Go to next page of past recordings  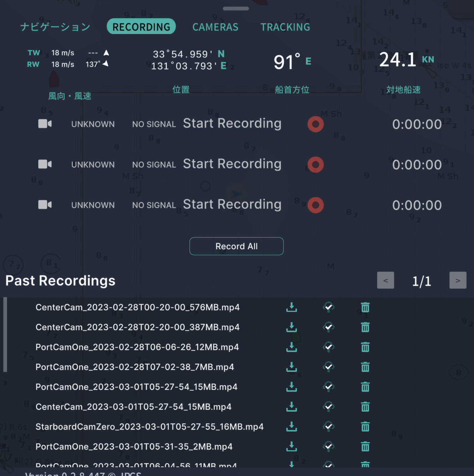click(x=458, y=280)
